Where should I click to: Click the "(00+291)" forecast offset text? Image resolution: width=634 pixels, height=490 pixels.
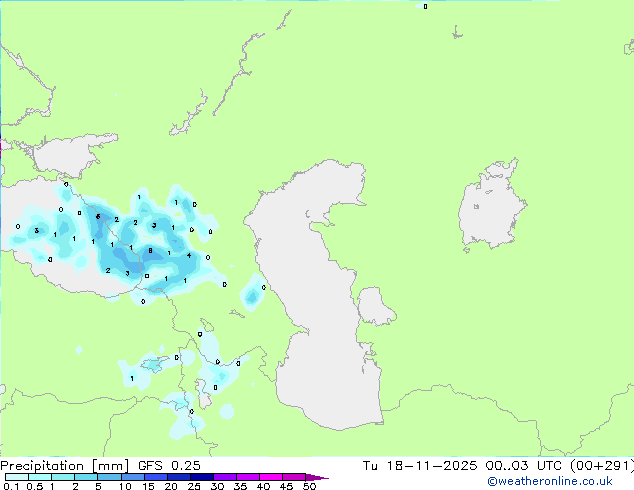coord(602,466)
